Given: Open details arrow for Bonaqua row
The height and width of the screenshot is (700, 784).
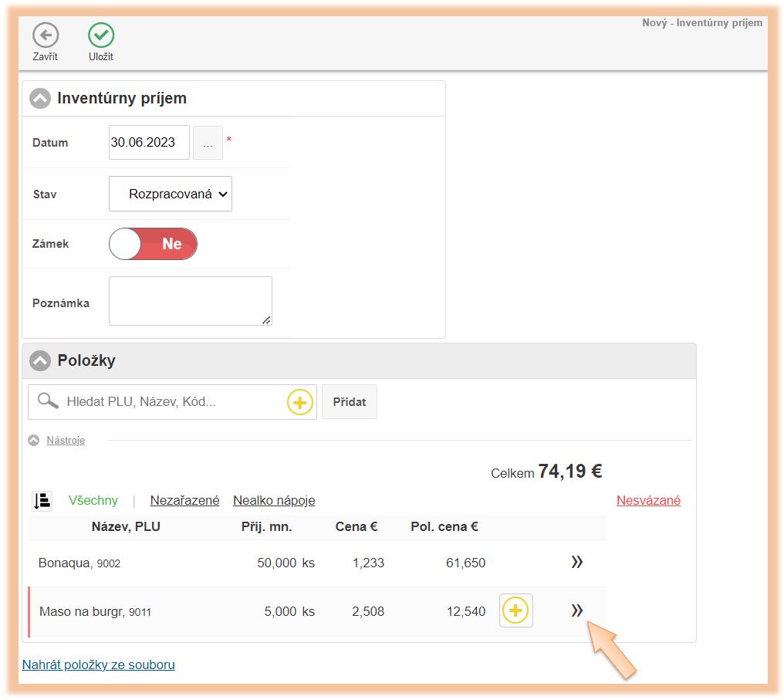Looking at the screenshot, I should (x=576, y=563).
